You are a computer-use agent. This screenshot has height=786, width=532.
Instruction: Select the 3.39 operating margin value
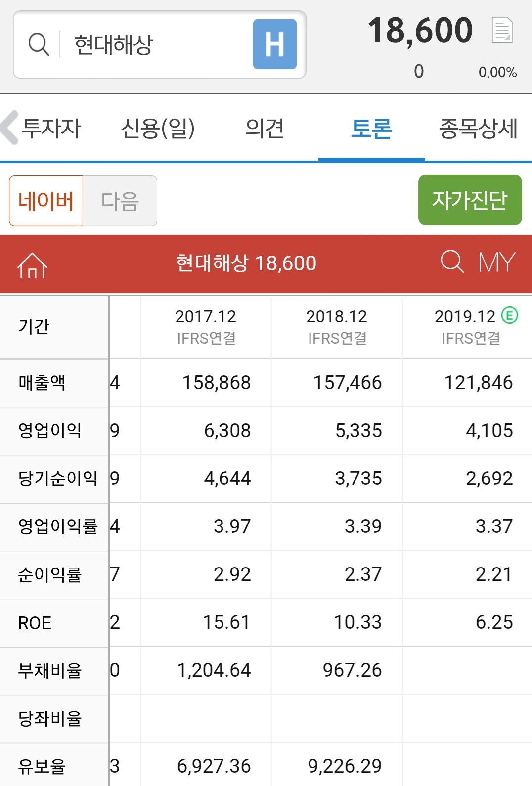coord(363,526)
